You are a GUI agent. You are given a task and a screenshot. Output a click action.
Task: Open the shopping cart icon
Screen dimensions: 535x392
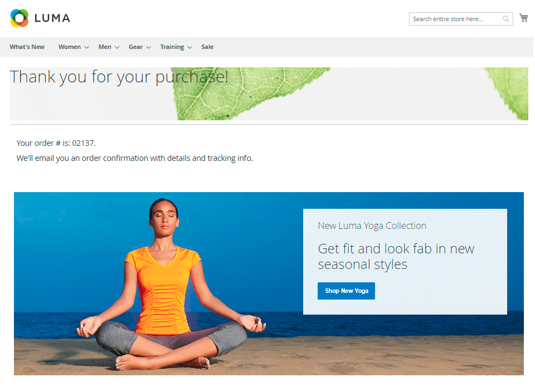click(x=523, y=18)
